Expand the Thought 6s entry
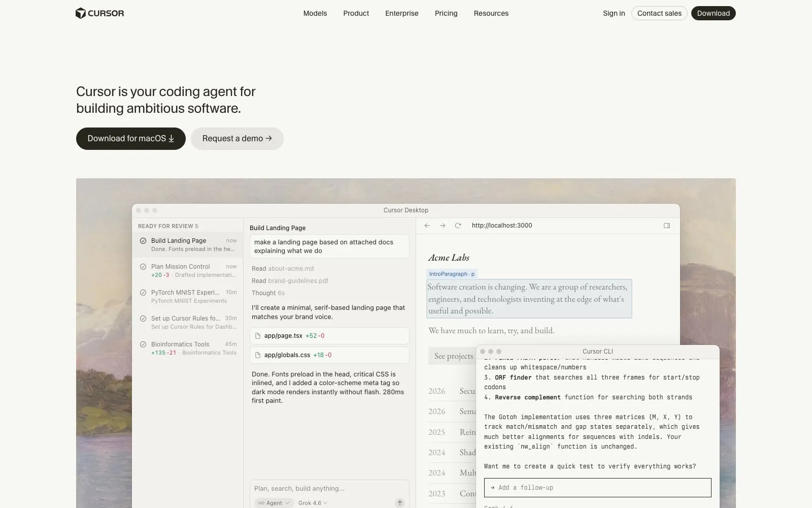 click(268, 293)
